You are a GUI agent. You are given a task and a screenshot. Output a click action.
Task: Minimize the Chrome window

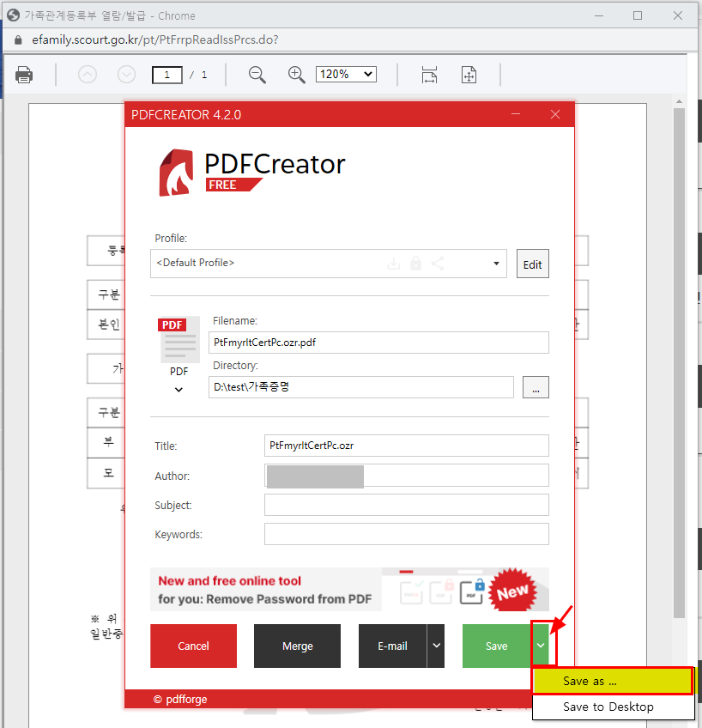pyautogui.click(x=599, y=15)
